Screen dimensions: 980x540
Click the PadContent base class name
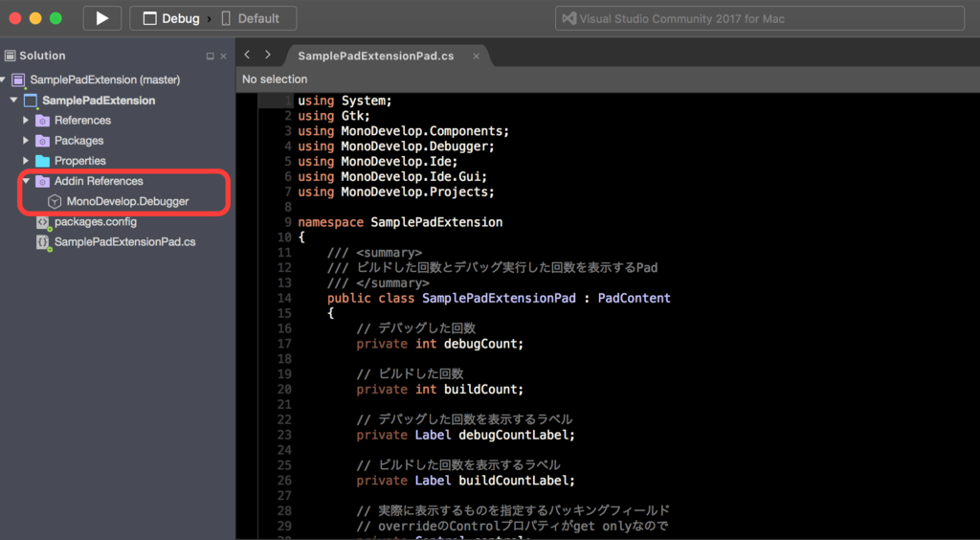634,298
